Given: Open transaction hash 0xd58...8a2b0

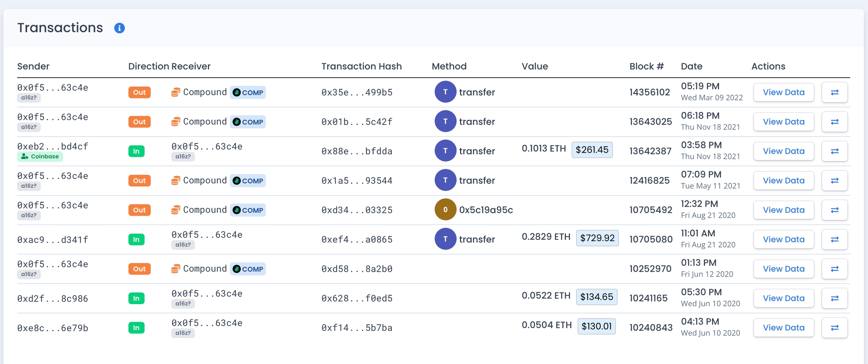Looking at the screenshot, I should pos(357,269).
